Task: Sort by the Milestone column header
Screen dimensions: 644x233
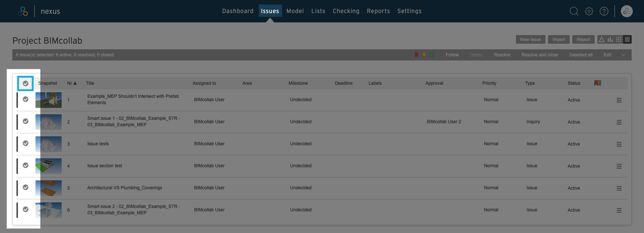Action: [x=298, y=83]
